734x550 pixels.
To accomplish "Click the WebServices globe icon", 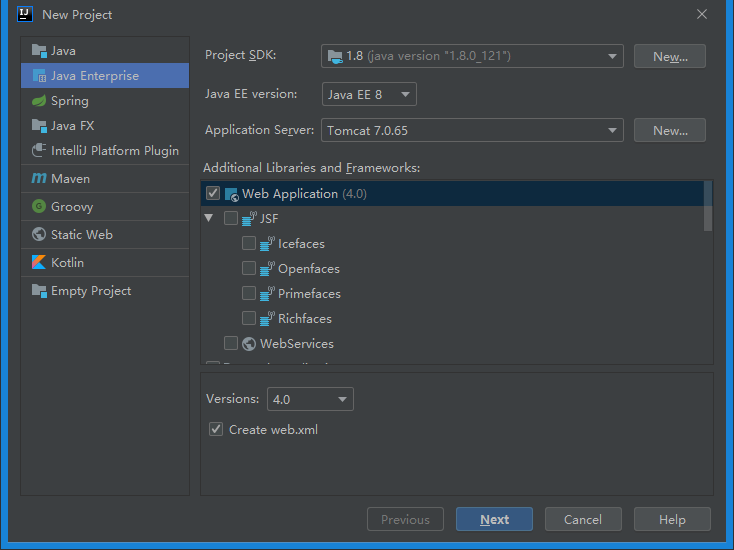I will coord(249,344).
